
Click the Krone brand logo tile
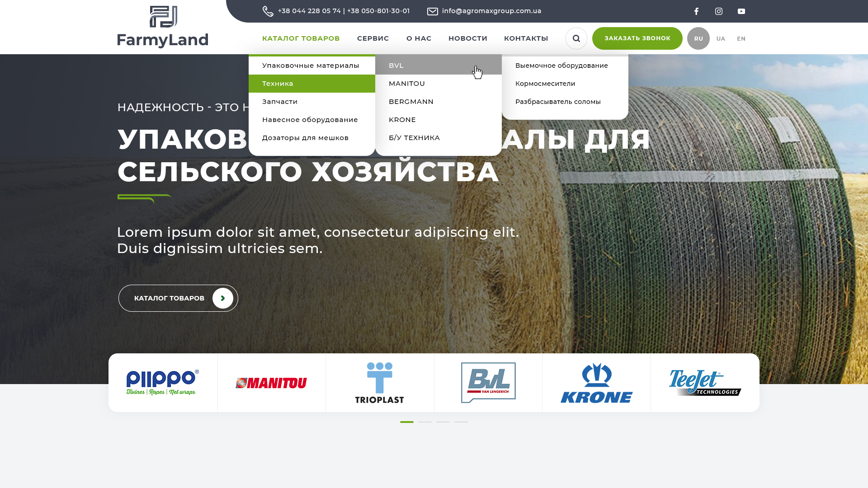(596, 383)
